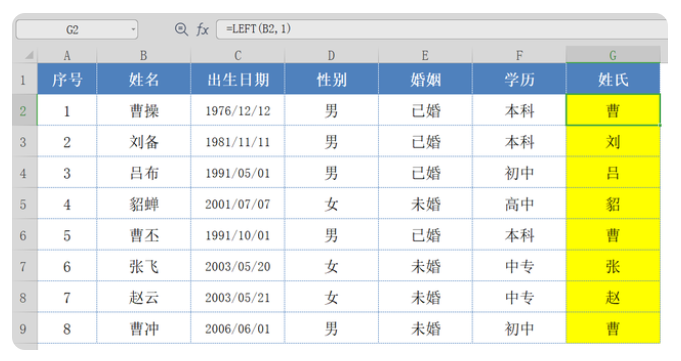Select column A header
The width and height of the screenshot is (681, 361).
[x=67, y=55]
